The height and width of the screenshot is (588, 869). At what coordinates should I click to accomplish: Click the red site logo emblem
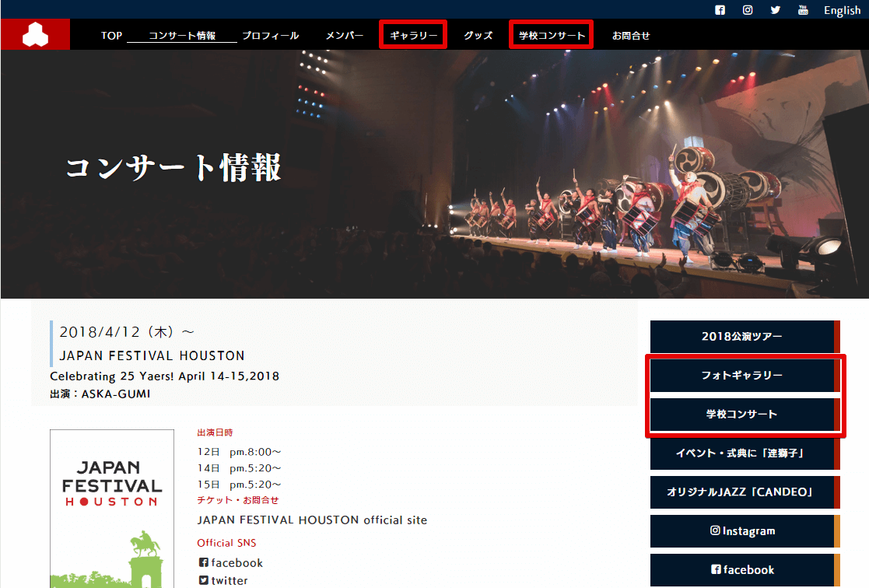tap(35, 33)
